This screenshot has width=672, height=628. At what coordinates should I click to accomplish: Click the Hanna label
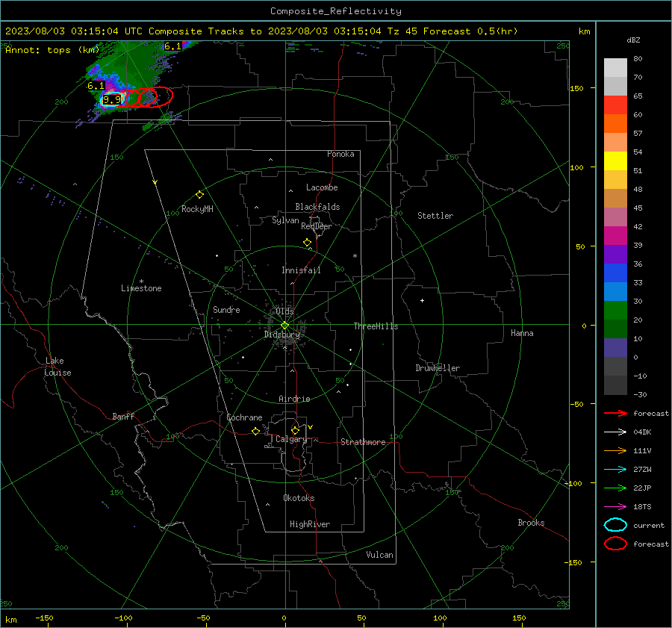[x=522, y=333]
